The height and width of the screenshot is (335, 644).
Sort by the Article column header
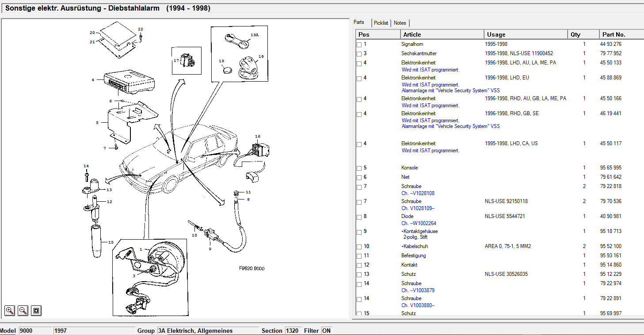coord(442,34)
